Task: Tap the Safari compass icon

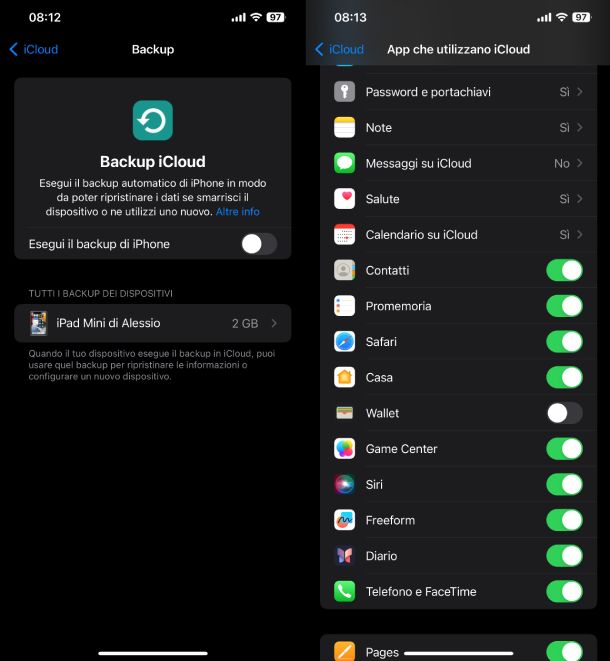Action: (x=344, y=341)
